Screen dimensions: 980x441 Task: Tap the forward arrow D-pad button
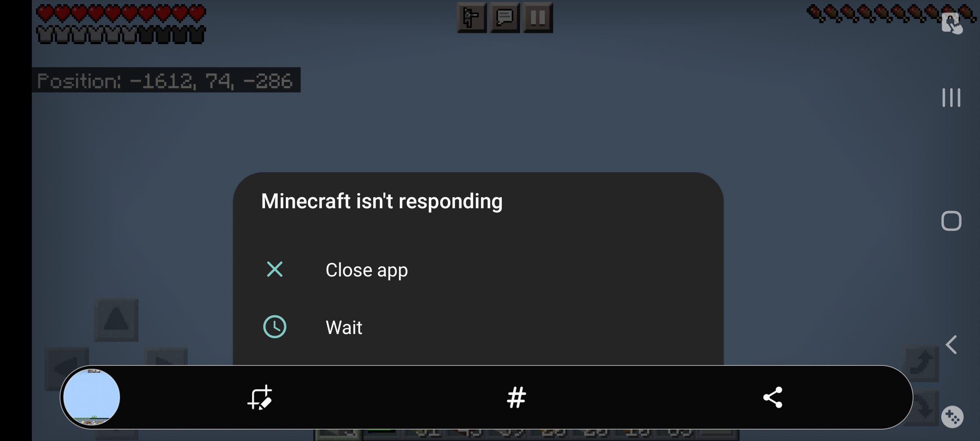click(116, 320)
